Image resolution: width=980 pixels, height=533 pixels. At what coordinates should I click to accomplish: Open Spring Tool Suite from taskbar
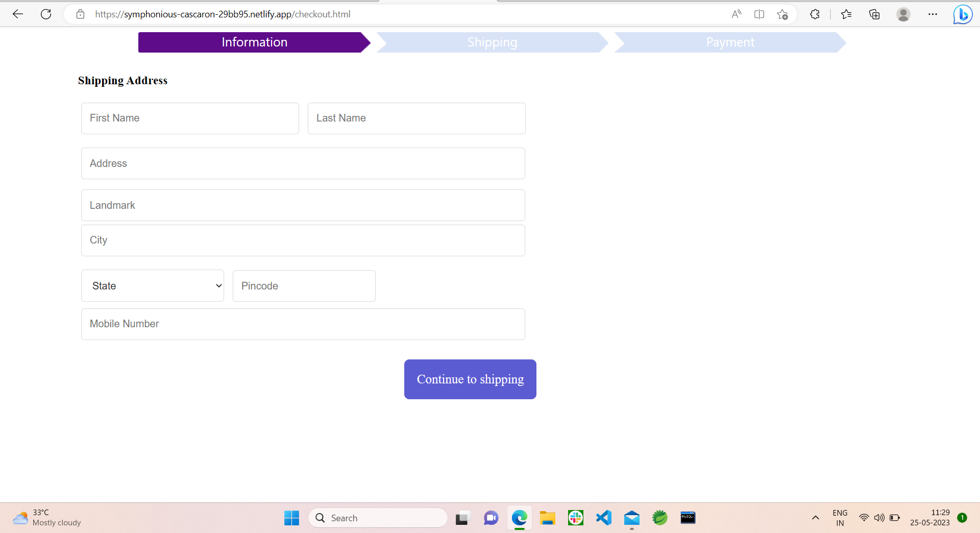[659, 518]
